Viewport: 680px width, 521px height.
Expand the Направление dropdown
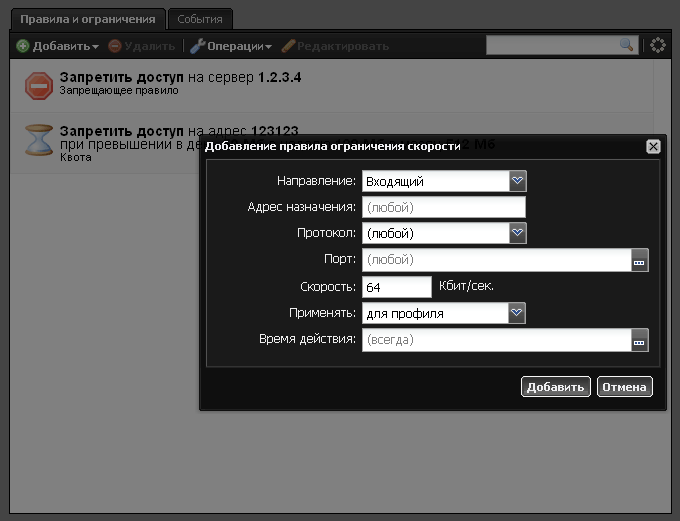(x=517, y=181)
